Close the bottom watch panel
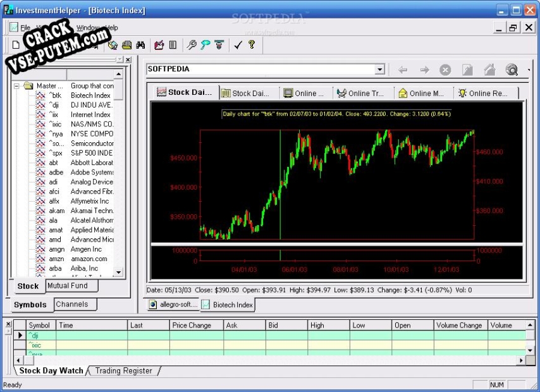The image size is (540, 392). point(8,324)
